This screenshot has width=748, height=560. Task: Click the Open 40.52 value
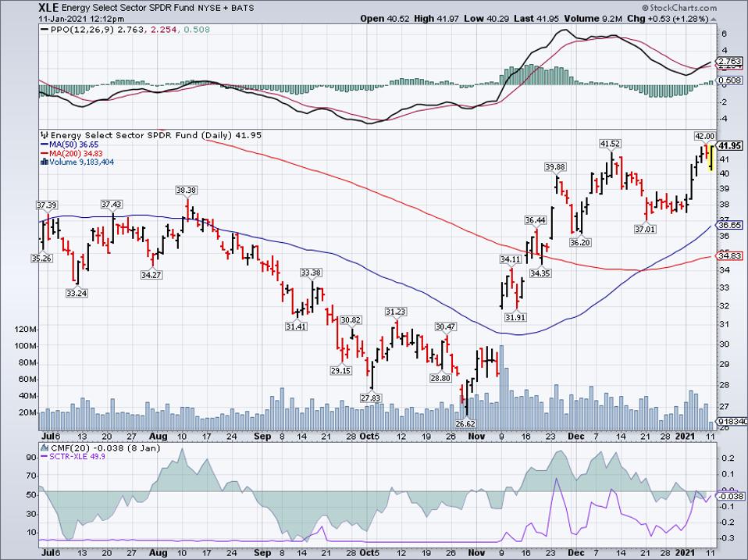pos(385,18)
